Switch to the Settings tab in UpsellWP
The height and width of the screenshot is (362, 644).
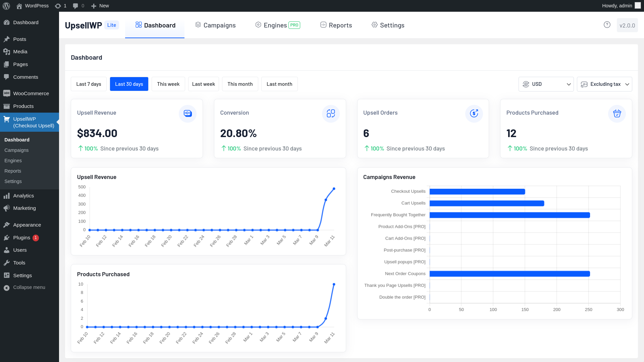click(388, 25)
